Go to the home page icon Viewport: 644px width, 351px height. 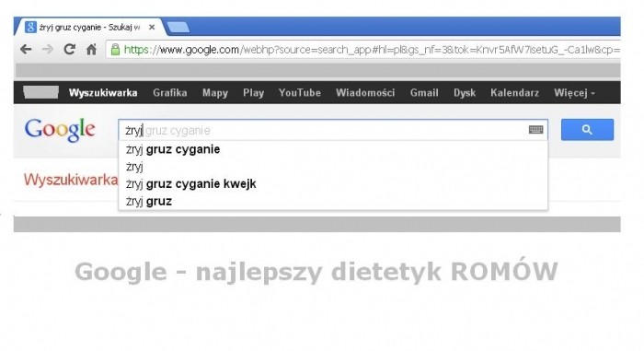(x=91, y=50)
